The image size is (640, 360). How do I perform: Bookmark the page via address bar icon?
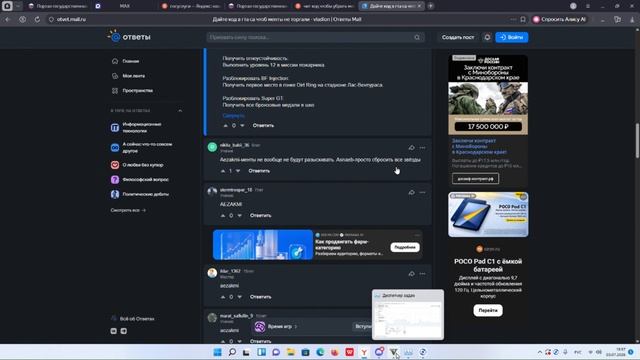(523, 19)
